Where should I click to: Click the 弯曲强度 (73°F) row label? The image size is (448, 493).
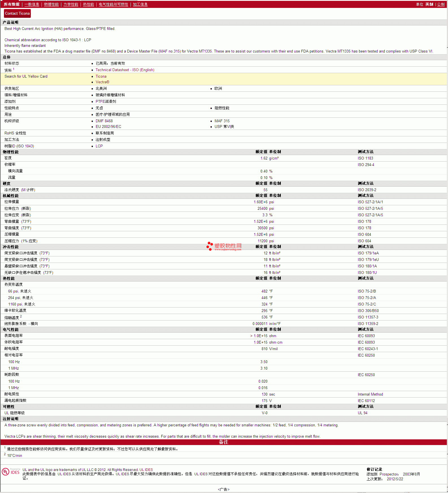tap(18, 228)
